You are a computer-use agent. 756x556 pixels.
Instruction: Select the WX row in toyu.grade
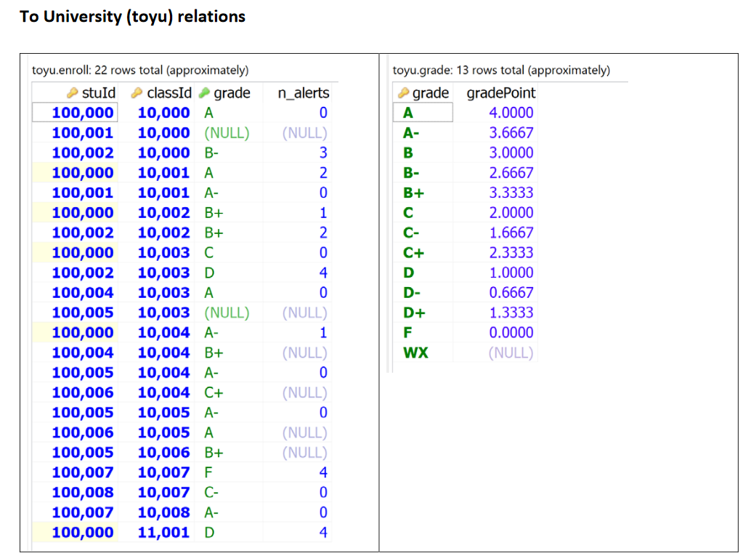point(411,352)
